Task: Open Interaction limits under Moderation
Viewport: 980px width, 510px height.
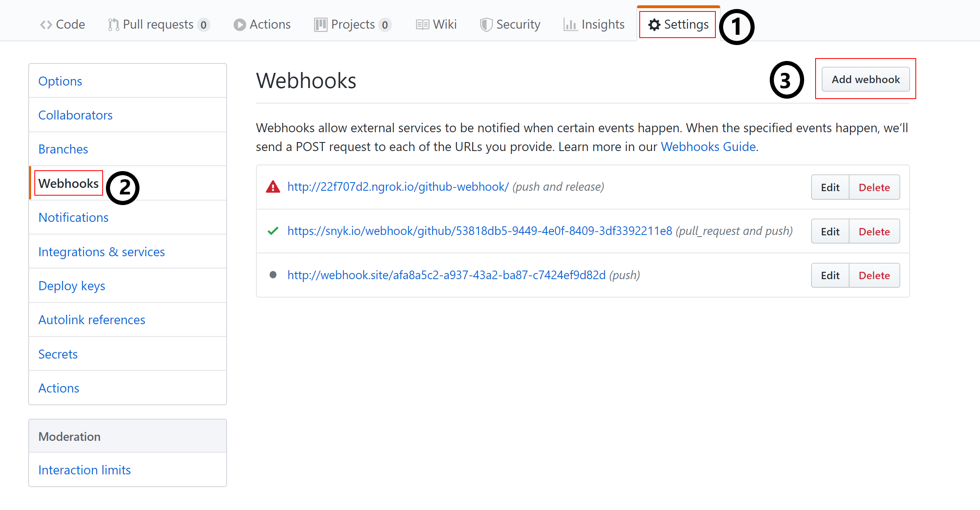Action: coord(84,470)
